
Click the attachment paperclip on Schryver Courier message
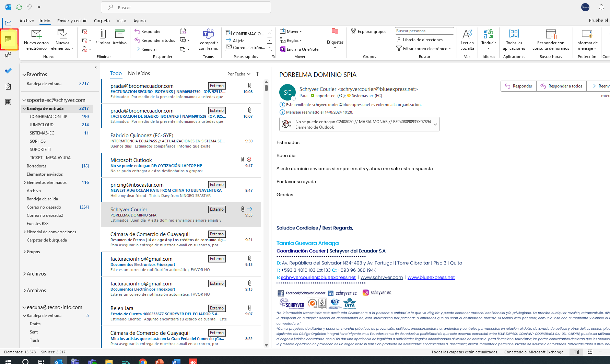point(243,209)
